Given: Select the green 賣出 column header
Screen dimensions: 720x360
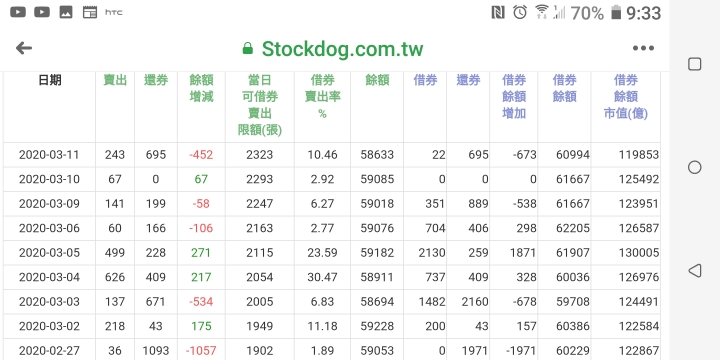Looking at the screenshot, I should click(x=115, y=80).
